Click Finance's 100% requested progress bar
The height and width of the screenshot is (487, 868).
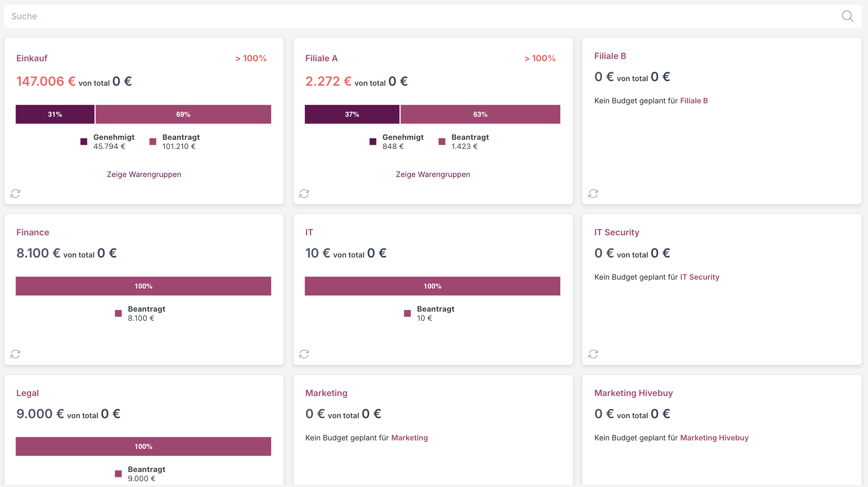coord(143,286)
